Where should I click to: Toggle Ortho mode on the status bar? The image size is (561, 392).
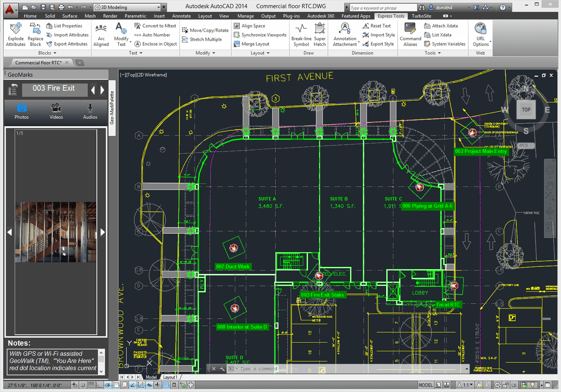coord(98,385)
